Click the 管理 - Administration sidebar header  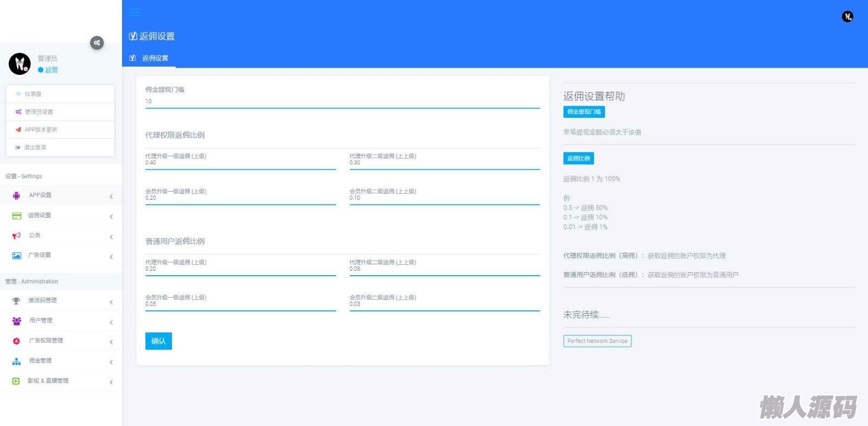[x=31, y=282]
